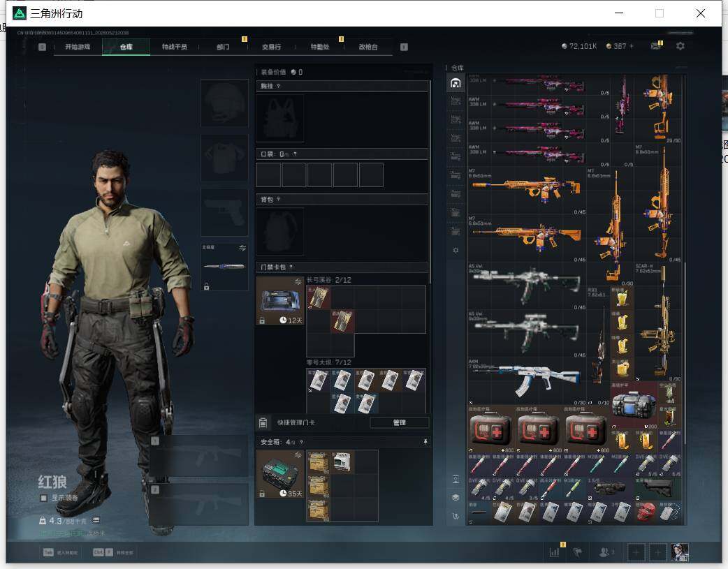
Task: Click the help icon next to 胸挂
Action: (x=278, y=87)
